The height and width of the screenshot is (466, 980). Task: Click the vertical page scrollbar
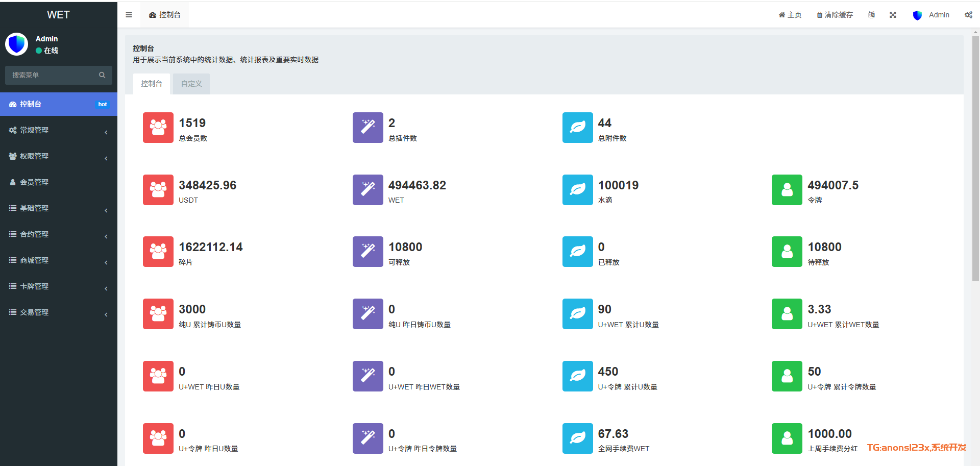[x=975, y=158]
